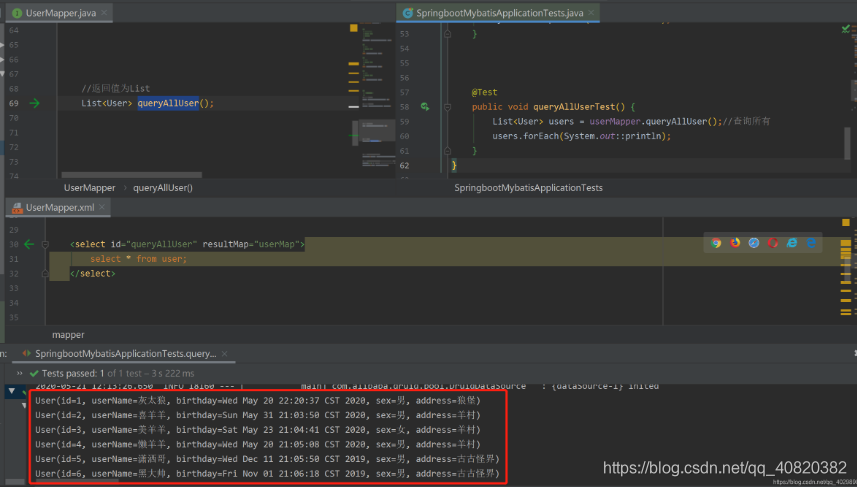Screen dimensions: 857x487
Task: Click SpringbootMybatisApplicationTests.java tab's class icon
Action: tap(408, 13)
